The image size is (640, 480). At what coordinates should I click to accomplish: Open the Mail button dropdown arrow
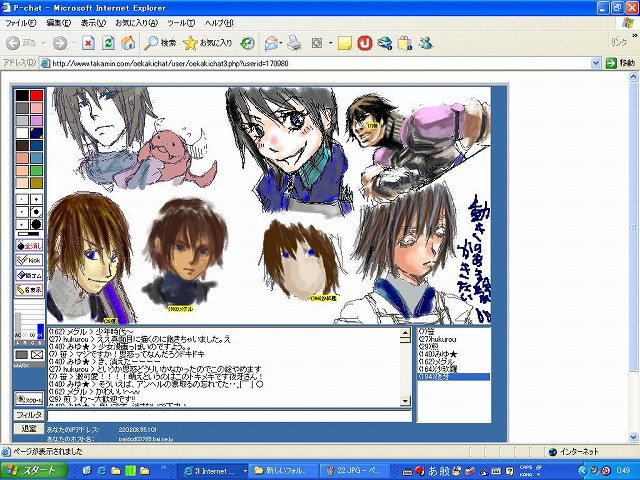click(281, 43)
